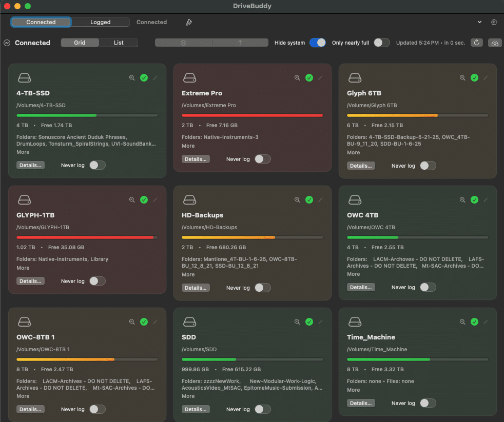This screenshot has height=422, width=504.
Task: Click the green health checkmark on Glyph 6TB
Action: pos(474,77)
